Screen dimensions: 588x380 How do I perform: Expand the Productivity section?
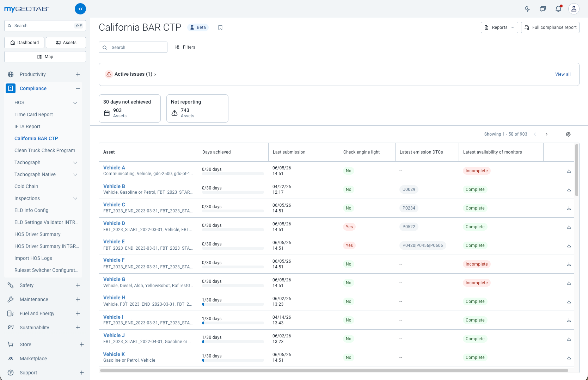[x=78, y=74]
